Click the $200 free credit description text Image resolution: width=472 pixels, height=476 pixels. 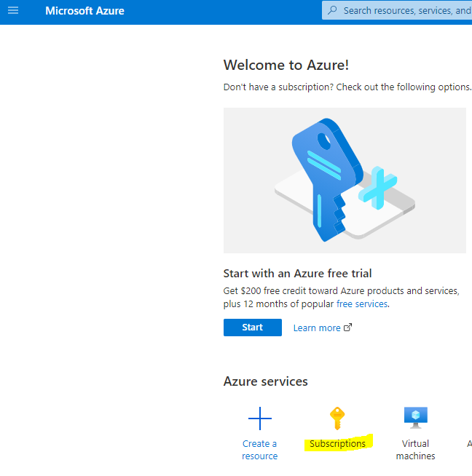point(341,290)
